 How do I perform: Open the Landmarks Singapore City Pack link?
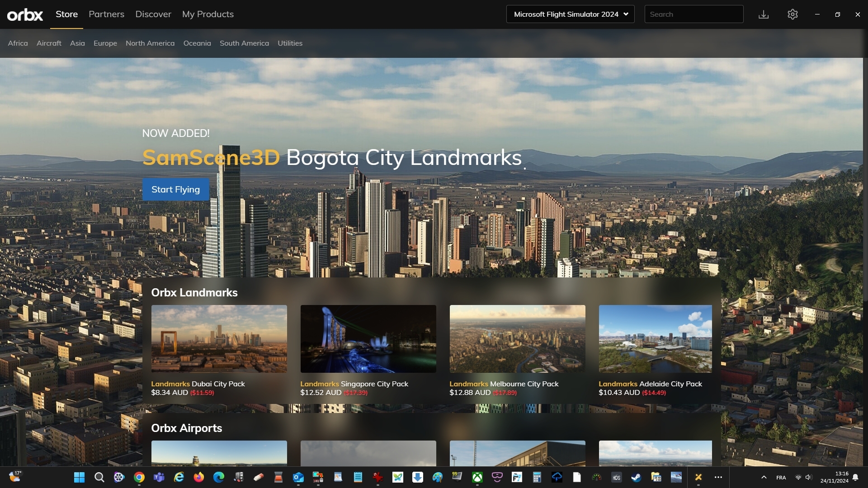click(x=354, y=384)
